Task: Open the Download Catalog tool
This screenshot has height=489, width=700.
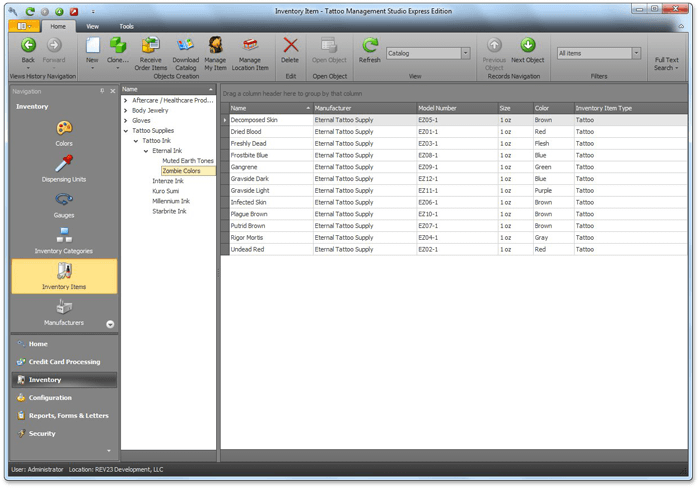Action: tap(186, 46)
